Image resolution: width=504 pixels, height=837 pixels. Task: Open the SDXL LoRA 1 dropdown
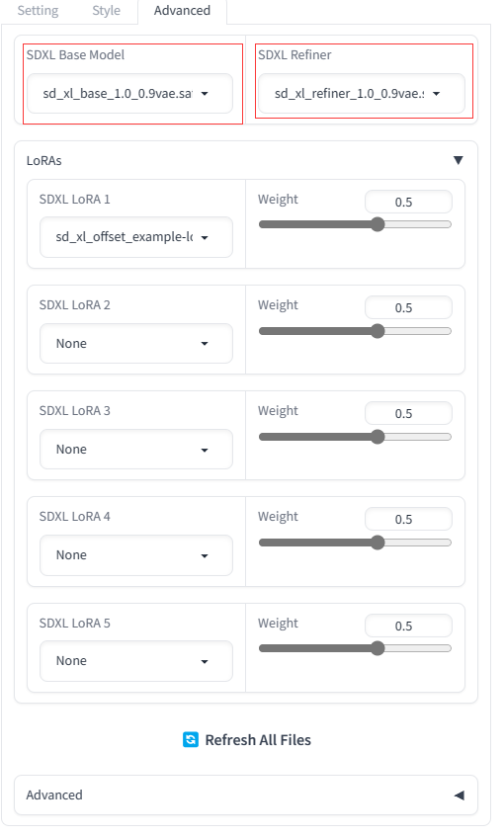tap(136, 237)
